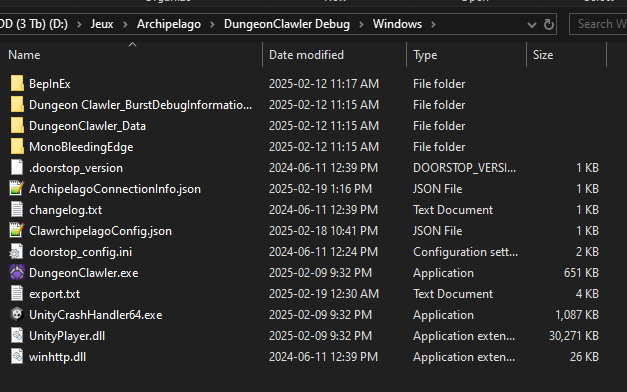This screenshot has height=392, width=627.
Task: Select the changelog.txt document icon
Action: click(17, 210)
